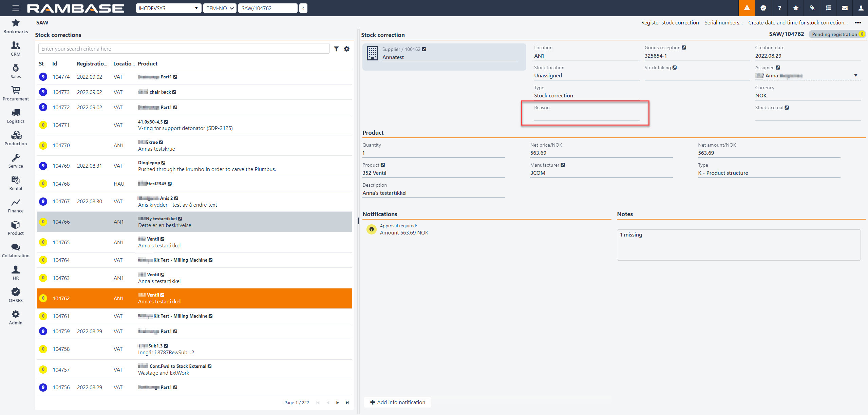The width and height of the screenshot is (868, 415).
Task: Expand the TEM-NO company dropdown
Action: [220, 8]
